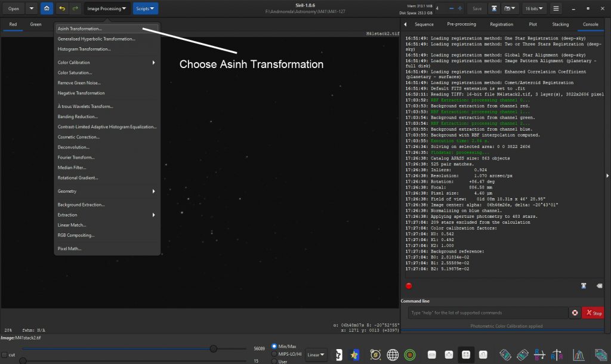Expand the Extraction submenu
611x364 pixels.
[106, 215]
